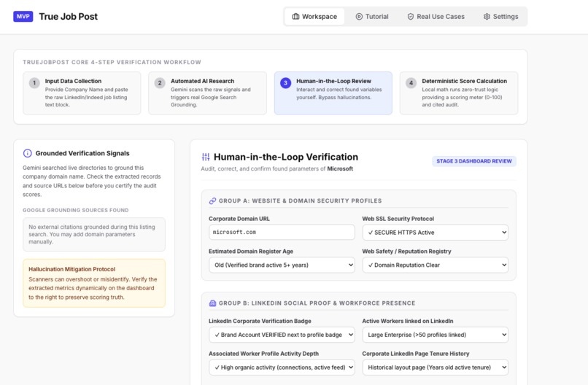Viewport: 588px width, 385px height.
Task: Click the sliders icon beside Human-in-the-Loop Verification
Action: (x=206, y=157)
